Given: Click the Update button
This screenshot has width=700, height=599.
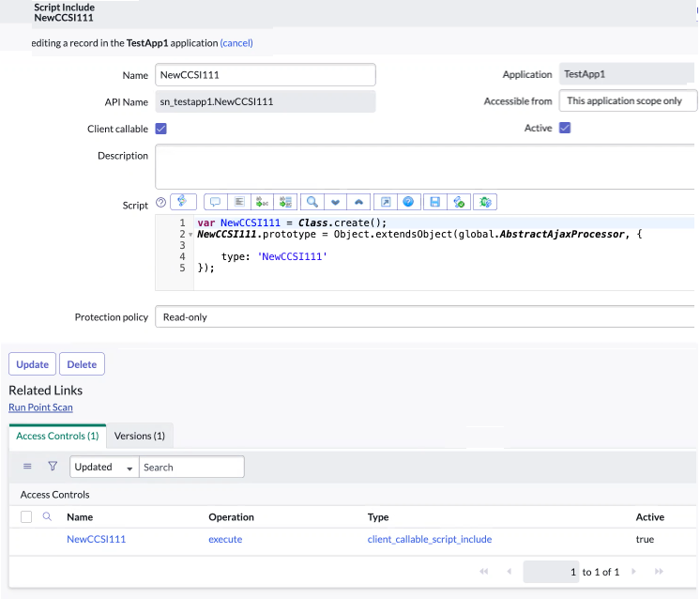Looking at the screenshot, I should click(x=32, y=364).
